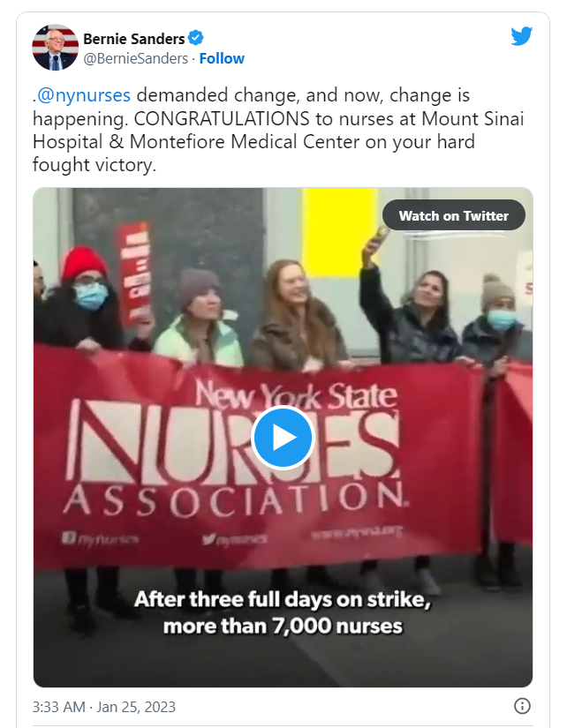Click the tweet text about Mount Sinai Hospital
567x728 pixels.
point(278,130)
